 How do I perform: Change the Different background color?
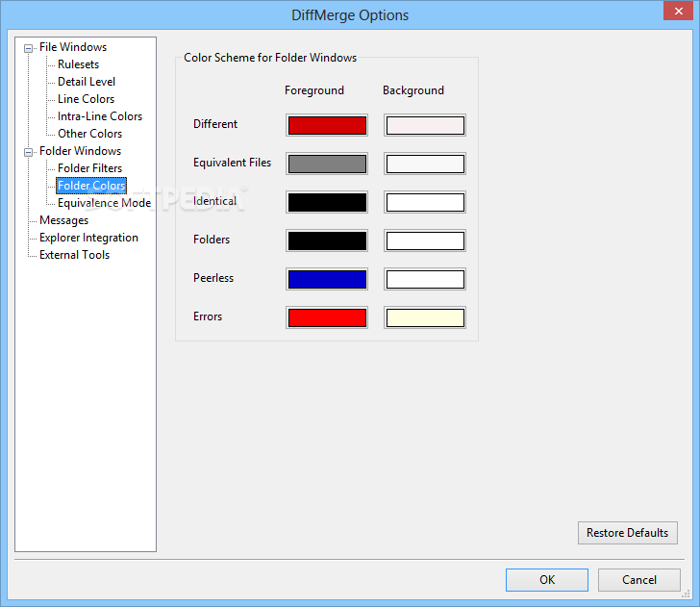[x=425, y=125]
